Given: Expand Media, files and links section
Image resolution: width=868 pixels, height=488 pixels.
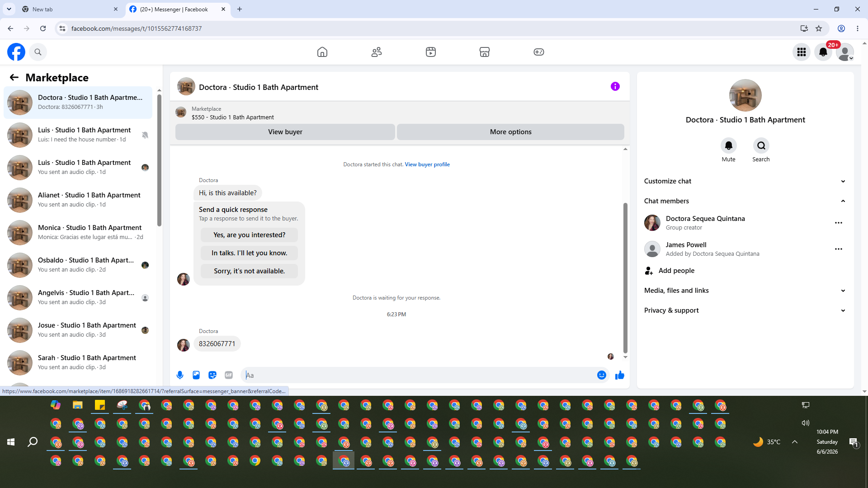Looking at the screenshot, I should (x=745, y=291).
